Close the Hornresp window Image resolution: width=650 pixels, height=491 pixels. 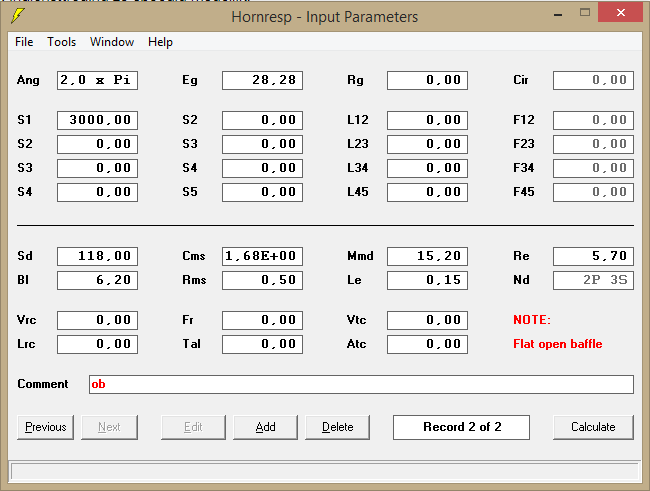(621, 13)
